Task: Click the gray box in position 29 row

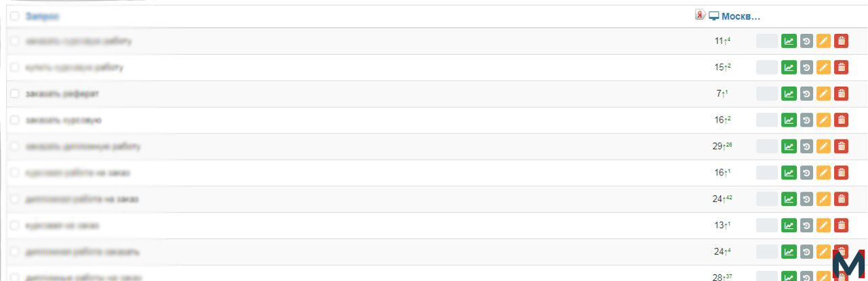Action: click(767, 146)
